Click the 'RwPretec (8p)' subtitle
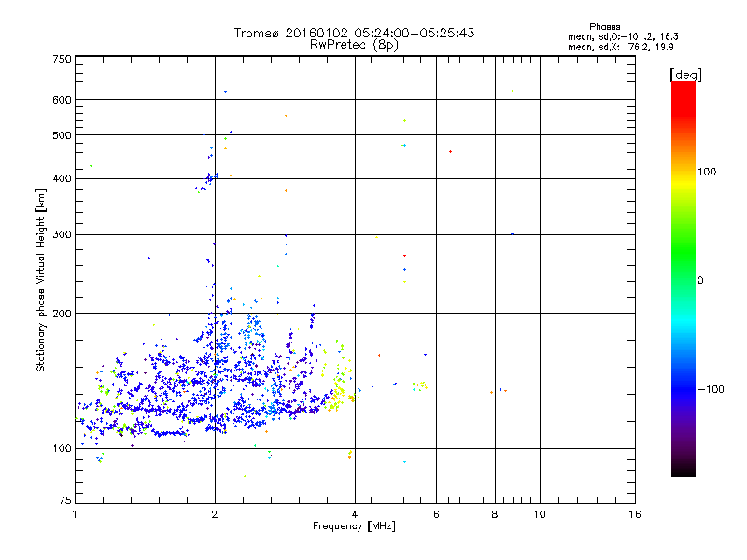This screenshot has width=747, height=560. (x=354, y=45)
